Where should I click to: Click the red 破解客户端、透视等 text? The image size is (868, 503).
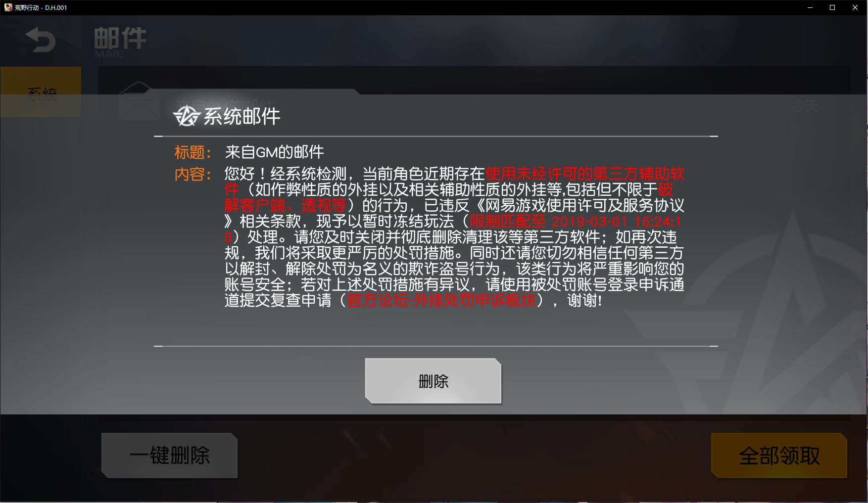[x=286, y=205]
